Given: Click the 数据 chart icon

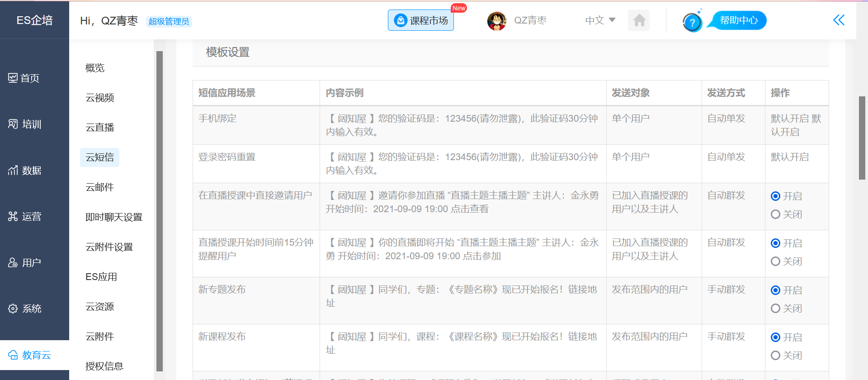Looking at the screenshot, I should (13, 170).
